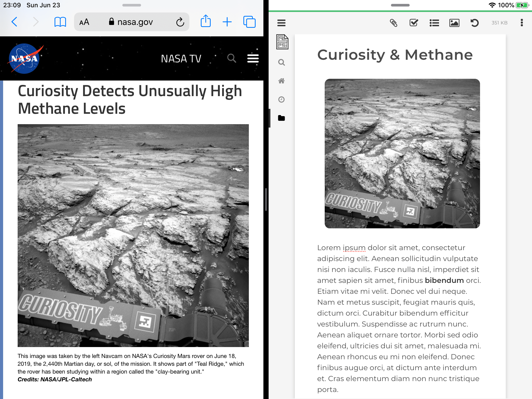Open the NASA TV link

[x=181, y=59]
